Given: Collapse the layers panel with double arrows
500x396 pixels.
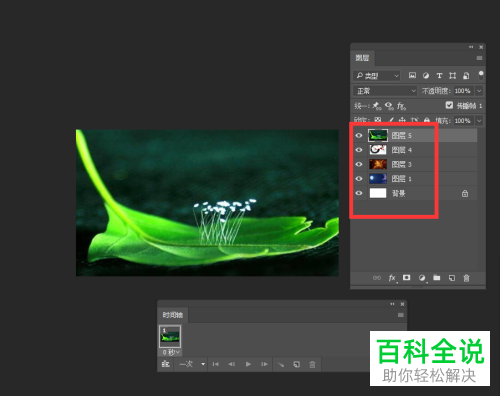Looking at the screenshot, I should 471,47.
